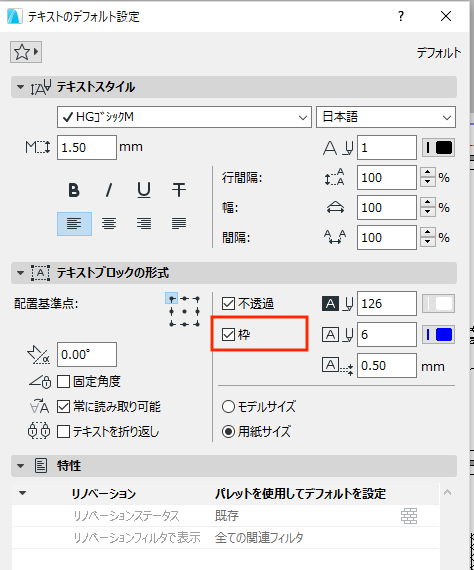This screenshot has height=570, width=474.
Task: Select the モデルサイズ radio button
Action: [x=228, y=406]
